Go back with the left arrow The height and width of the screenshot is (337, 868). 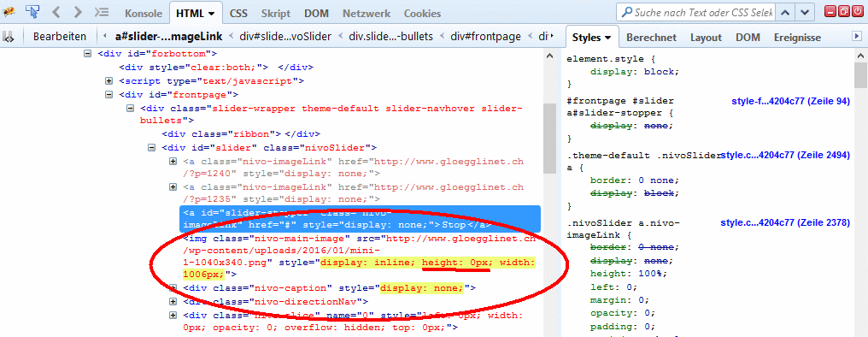point(57,11)
